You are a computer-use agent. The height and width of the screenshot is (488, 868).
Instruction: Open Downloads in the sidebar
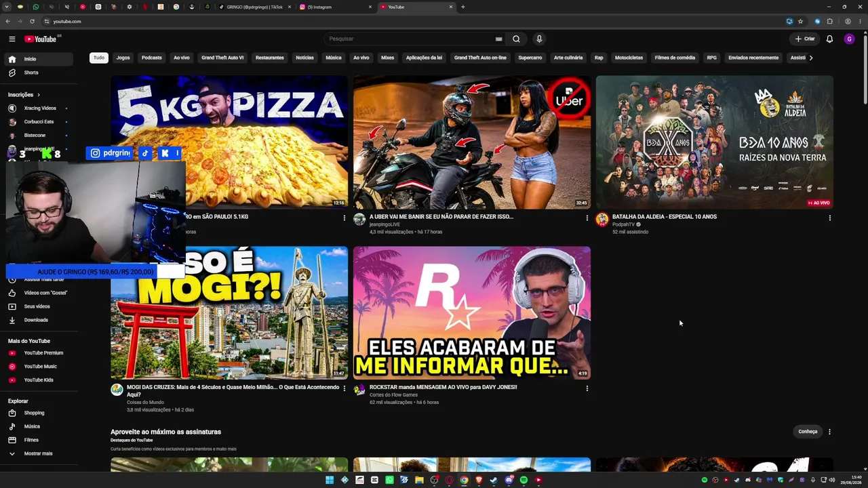[x=39, y=320]
